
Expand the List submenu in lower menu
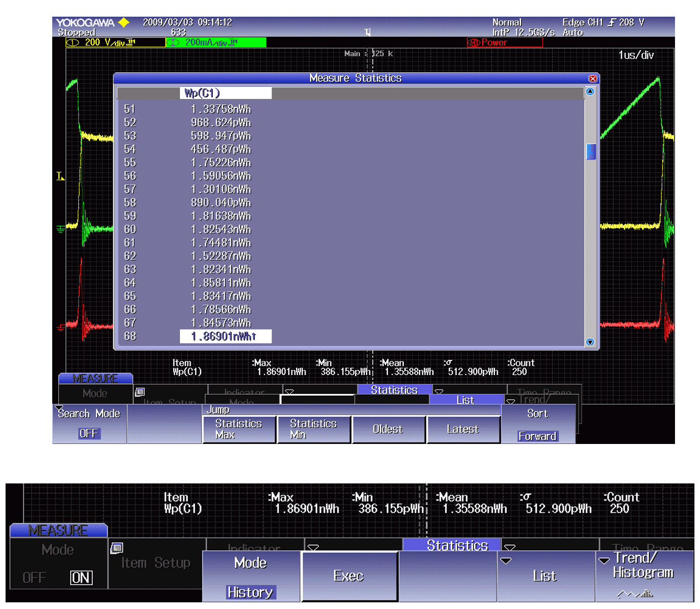click(x=545, y=576)
